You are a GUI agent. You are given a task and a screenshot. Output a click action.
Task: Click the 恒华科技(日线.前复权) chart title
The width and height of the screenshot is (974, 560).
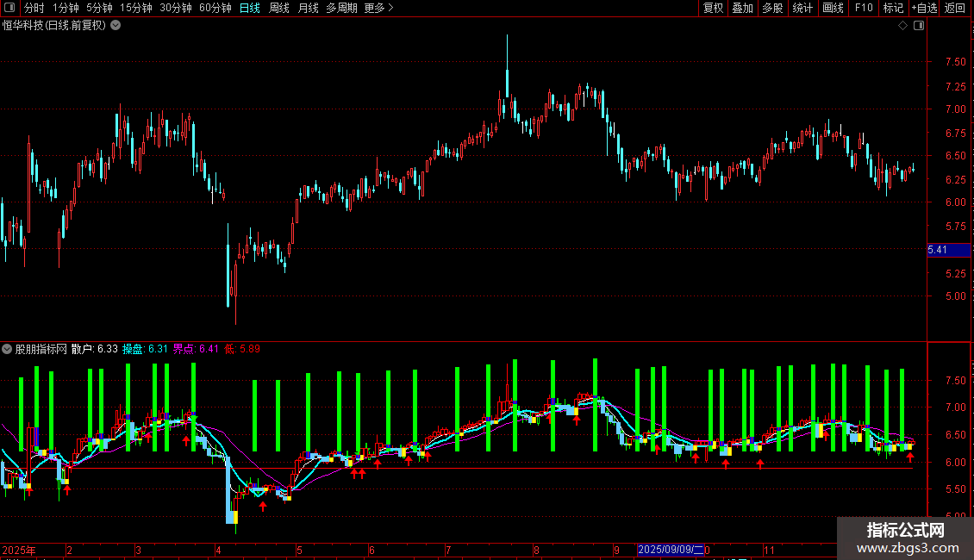click(54, 26)
